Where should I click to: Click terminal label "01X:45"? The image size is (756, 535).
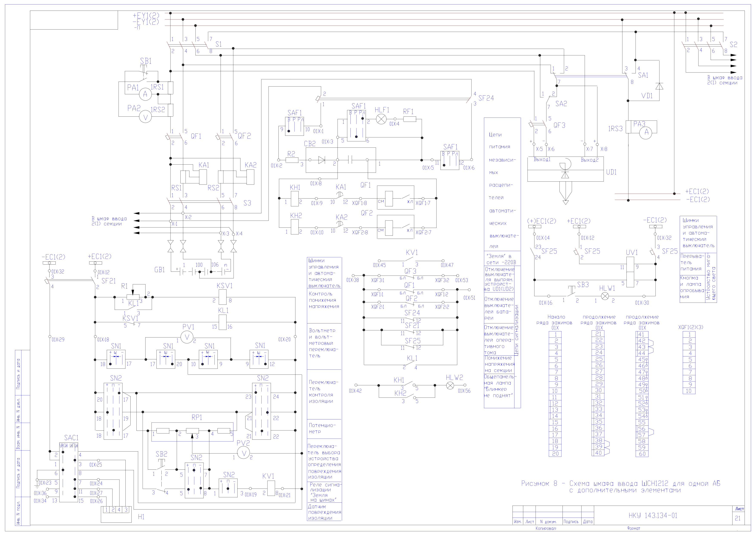(379, 265)
